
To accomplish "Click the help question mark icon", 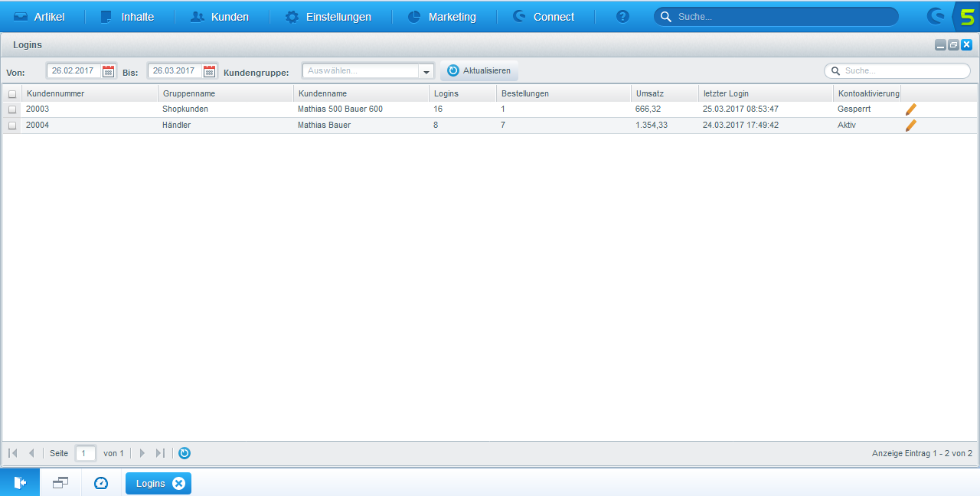I will tap(622, 17).
